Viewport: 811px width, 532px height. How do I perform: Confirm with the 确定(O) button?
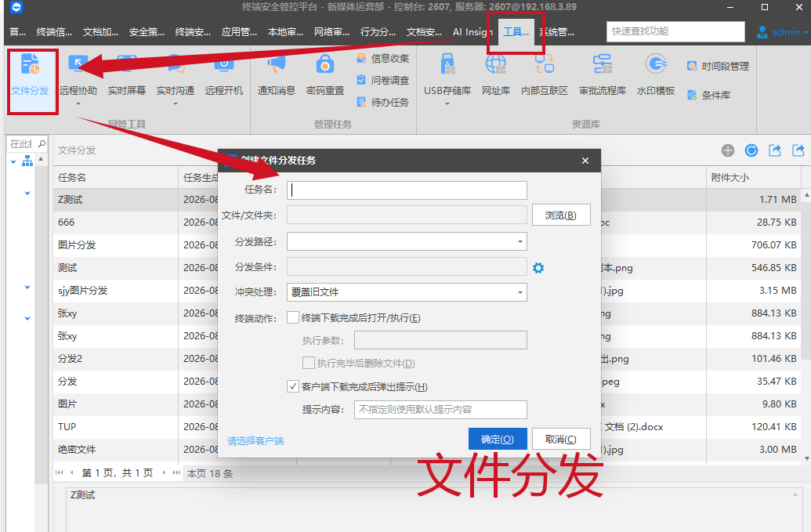pyautogui.click(x=498, y=439)
